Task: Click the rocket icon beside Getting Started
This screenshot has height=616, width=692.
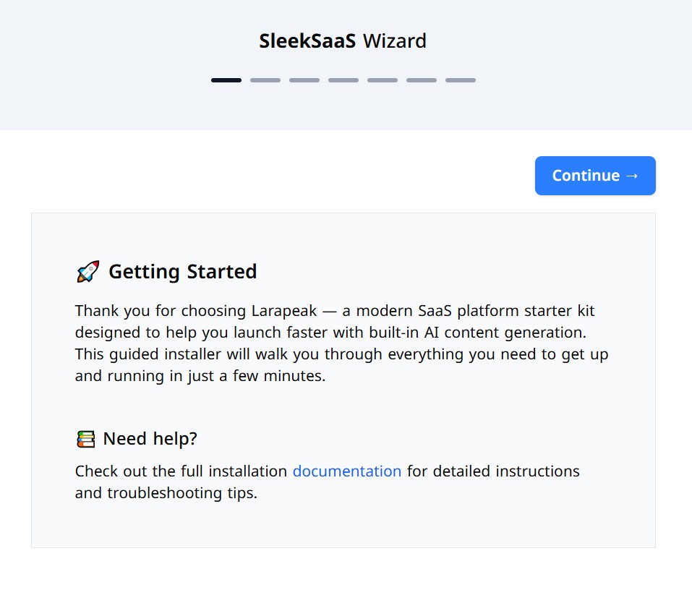Action: click(x=87, y=272)
